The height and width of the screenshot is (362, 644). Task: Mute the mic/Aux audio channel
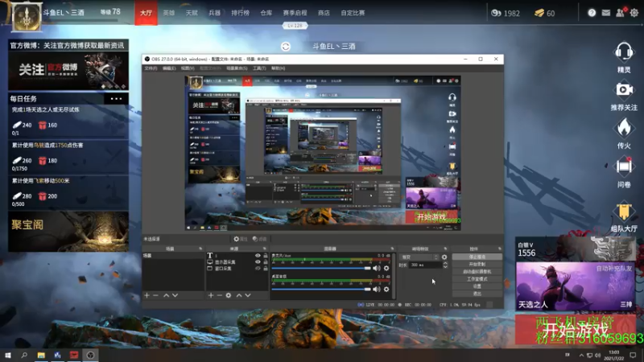click(376, 269)
